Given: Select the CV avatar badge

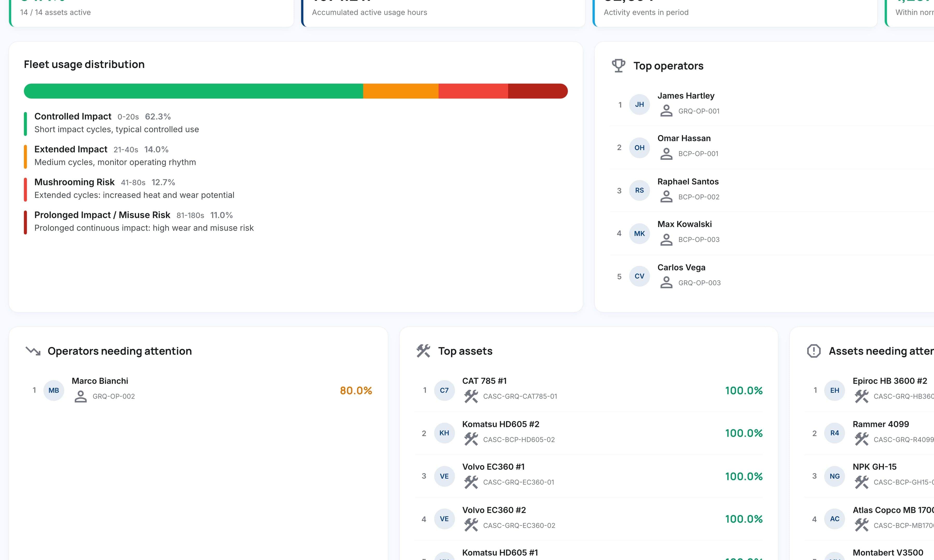Looking at the screenshot, I should 639,276.
